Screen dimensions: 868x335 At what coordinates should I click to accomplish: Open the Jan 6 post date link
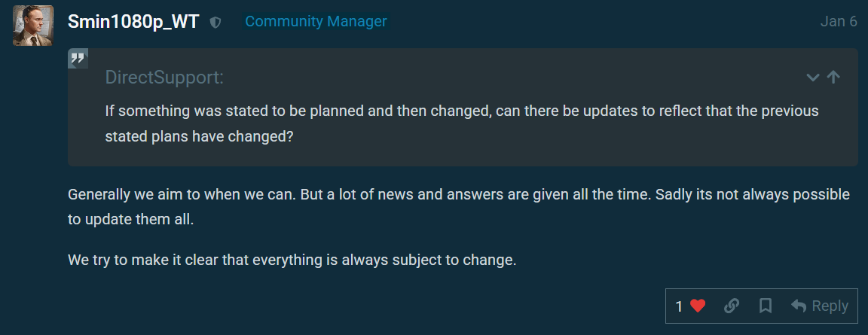pos(838,22)
